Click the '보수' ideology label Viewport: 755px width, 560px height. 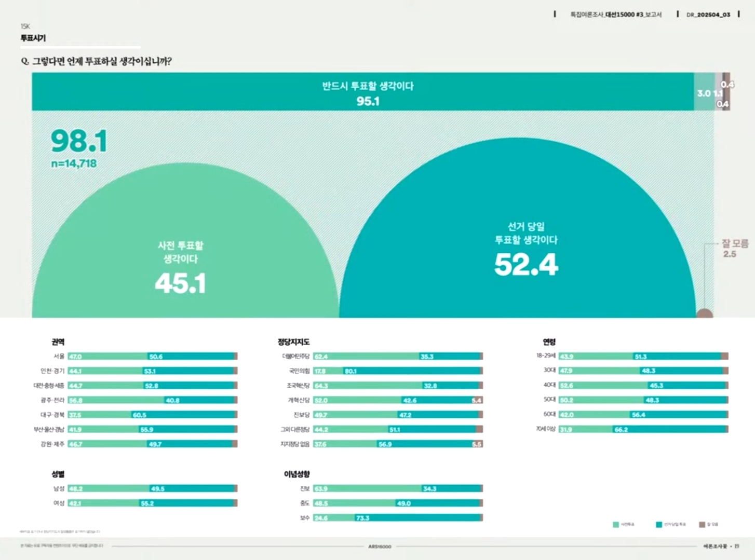305,518
